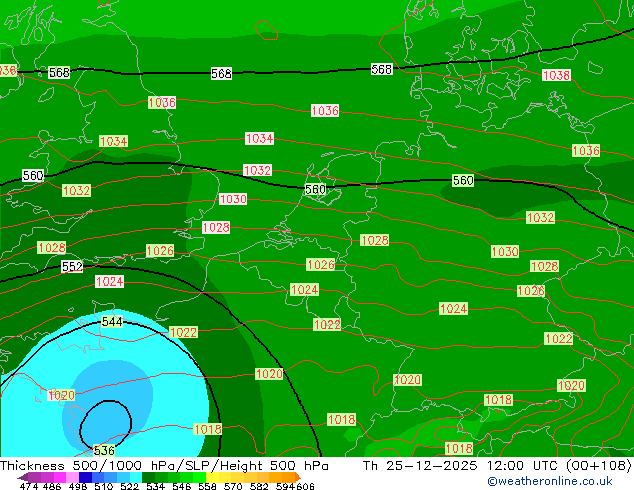Click the 1038 isobar pressure label

click(556, 76)
